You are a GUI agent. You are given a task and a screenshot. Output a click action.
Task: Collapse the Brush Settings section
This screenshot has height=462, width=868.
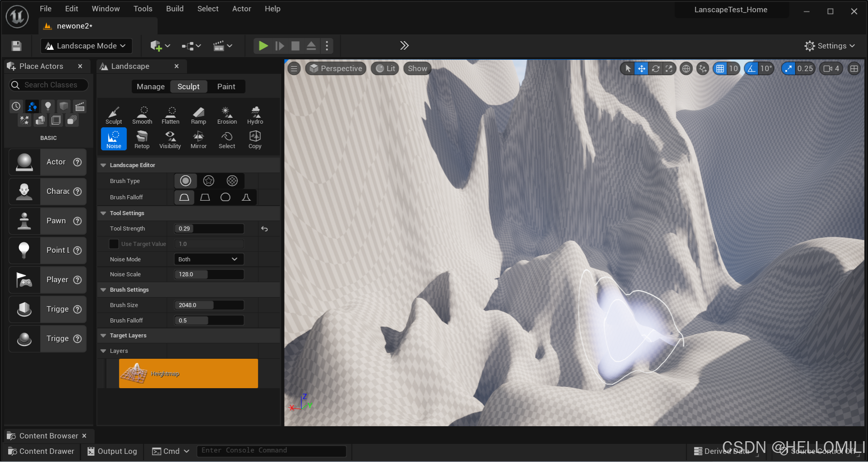[103, 290]
